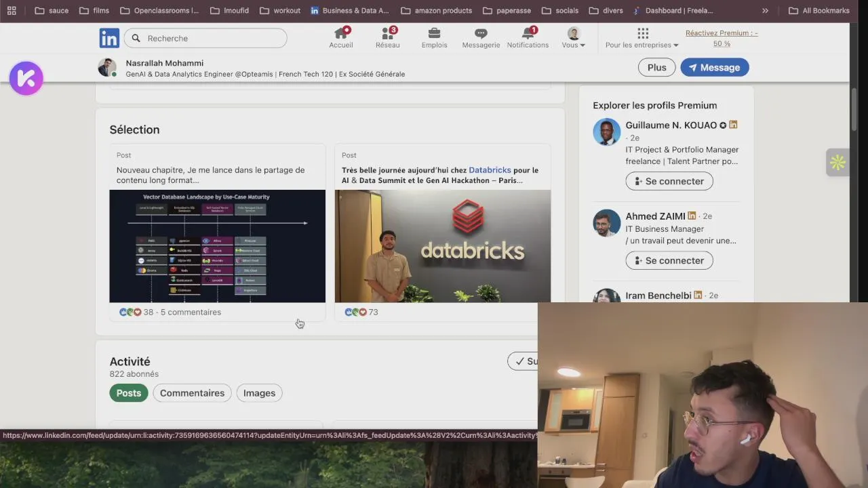
Task: Click Nasrallah Mohammi's name in the header
Action: click(164, 63)
